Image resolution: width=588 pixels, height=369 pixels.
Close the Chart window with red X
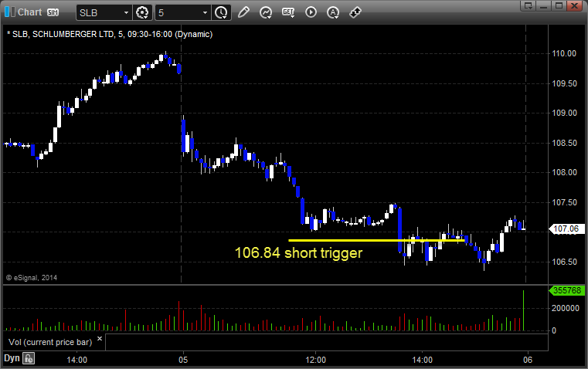point(574,5)
